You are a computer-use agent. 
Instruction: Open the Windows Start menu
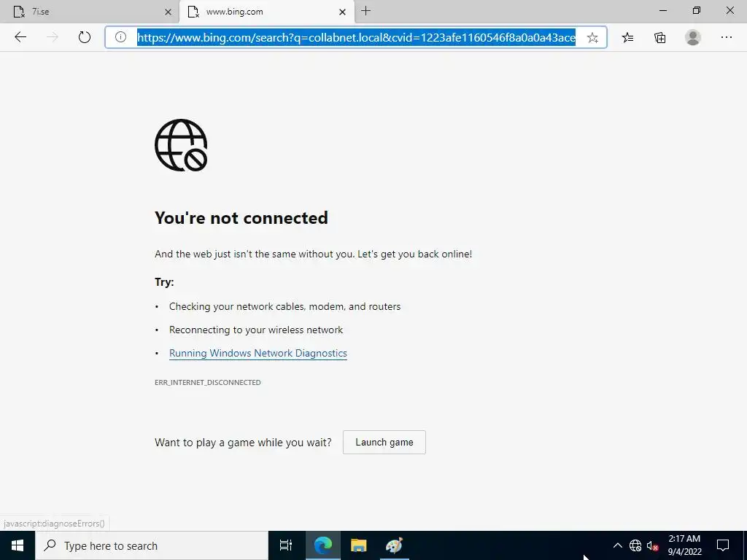tap(18, 545)
